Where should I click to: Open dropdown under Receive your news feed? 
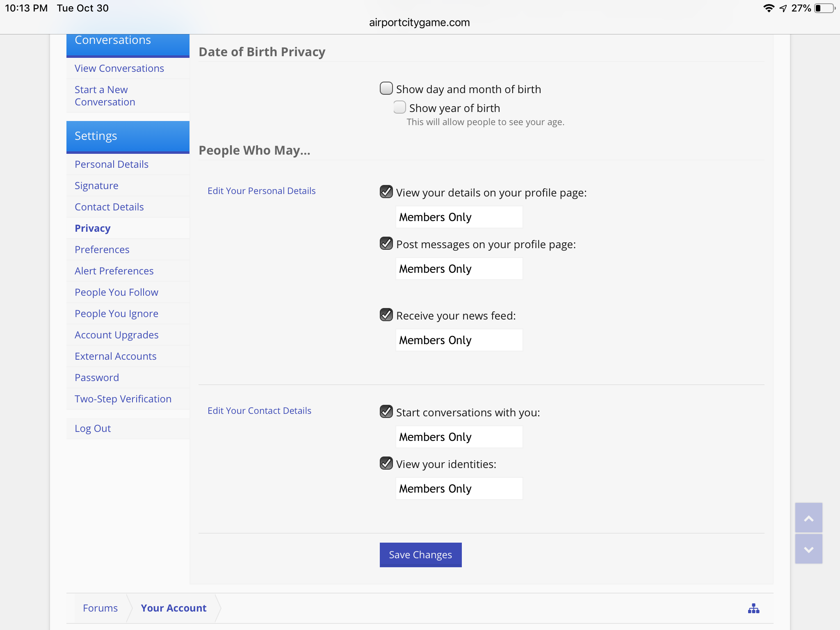tap(459, 340)
